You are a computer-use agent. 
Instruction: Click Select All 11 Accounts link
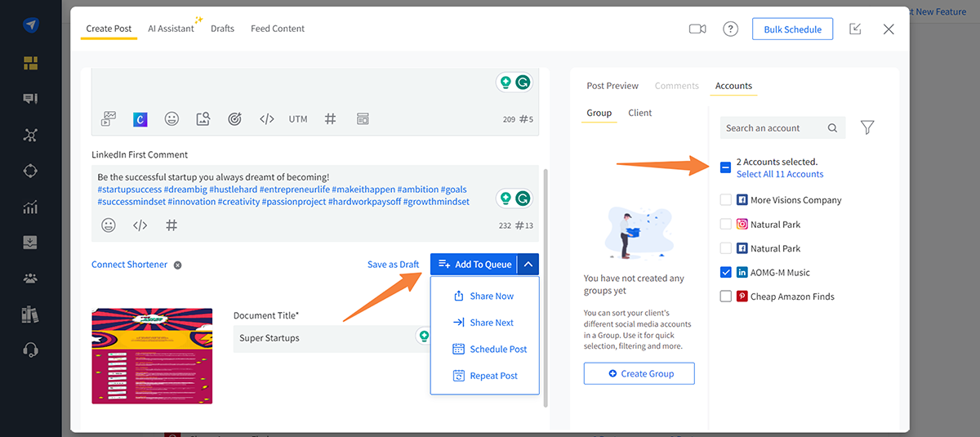(x=780, y=174)
